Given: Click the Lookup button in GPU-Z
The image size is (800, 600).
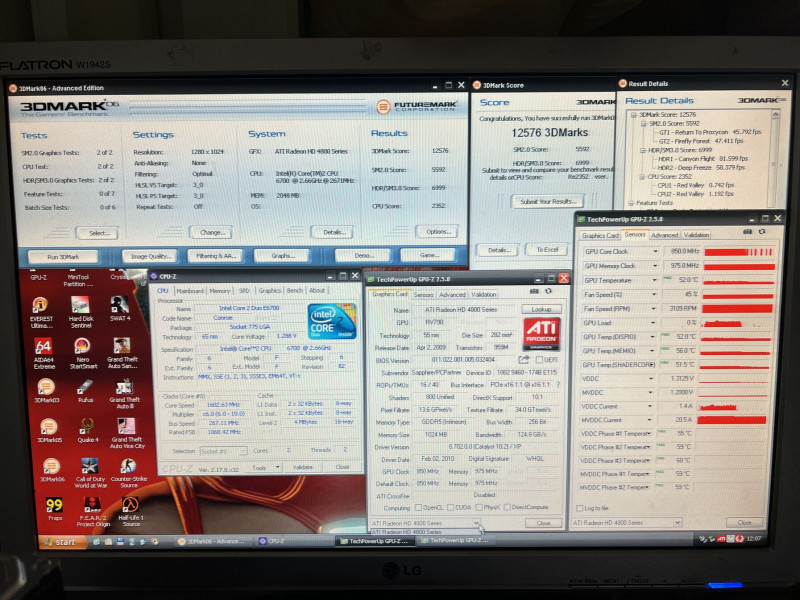Looking at the screenshot, I should (x=541, y=309).
